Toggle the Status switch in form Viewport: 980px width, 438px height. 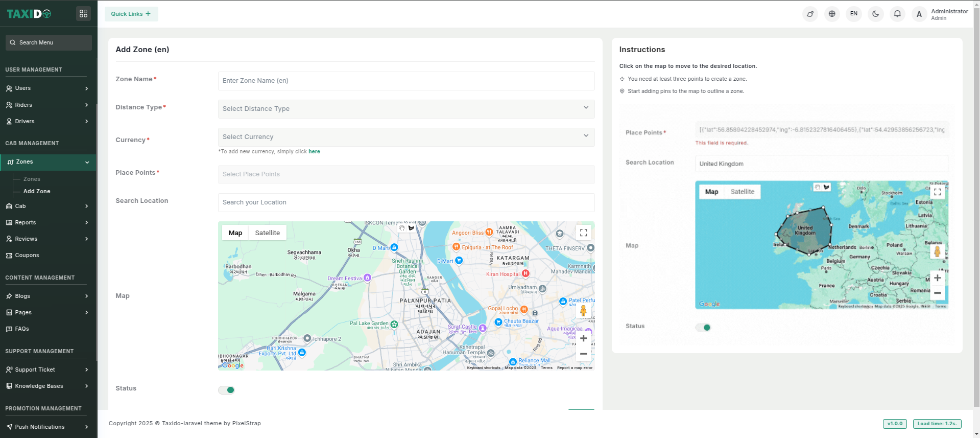[x=226, y=390]
